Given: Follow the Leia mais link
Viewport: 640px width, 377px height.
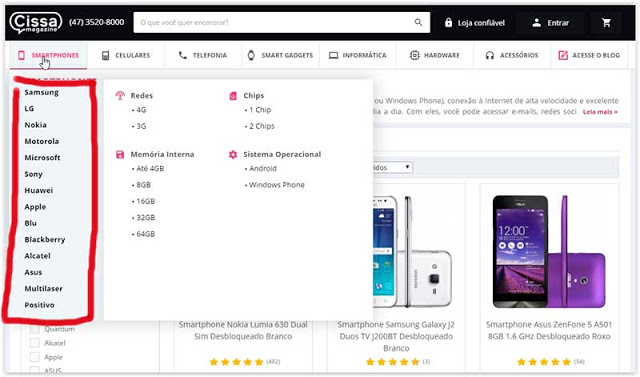Looking at the screenshot, I should pos(600,112).
